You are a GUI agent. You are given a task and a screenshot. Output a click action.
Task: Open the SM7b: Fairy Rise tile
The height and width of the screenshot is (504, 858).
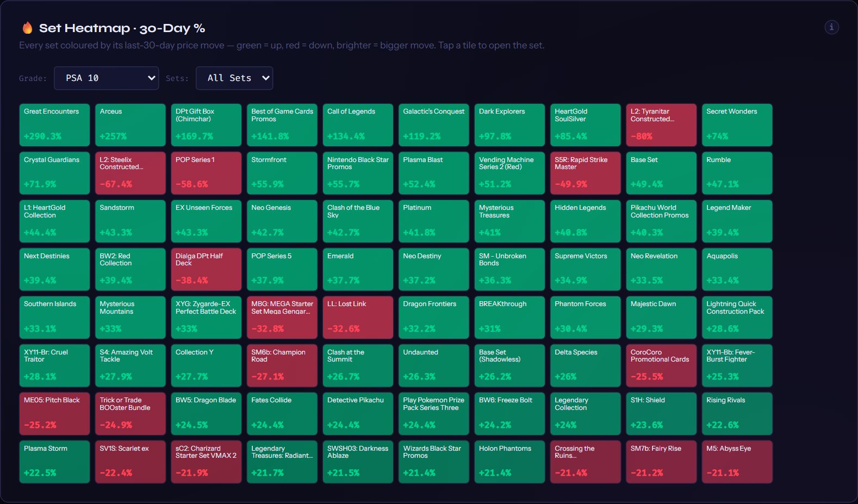(x=661, y=462)
